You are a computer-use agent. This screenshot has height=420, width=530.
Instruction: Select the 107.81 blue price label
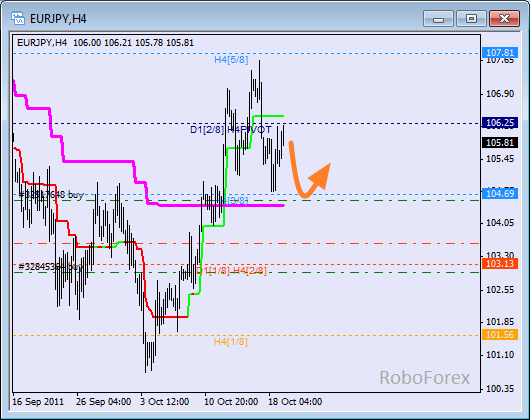500,53
